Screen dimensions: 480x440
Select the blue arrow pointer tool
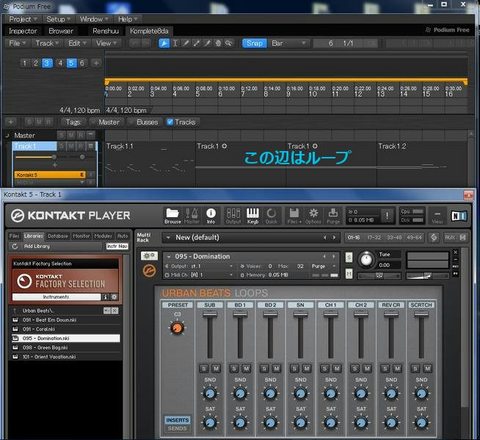tap(164, 43)
